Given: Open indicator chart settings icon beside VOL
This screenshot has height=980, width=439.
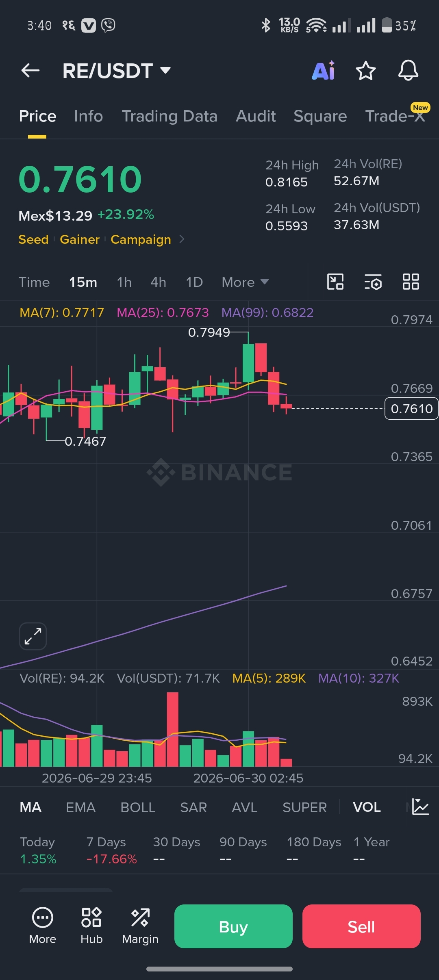Looking at the screenshot, I should click(x=420, y=807).
